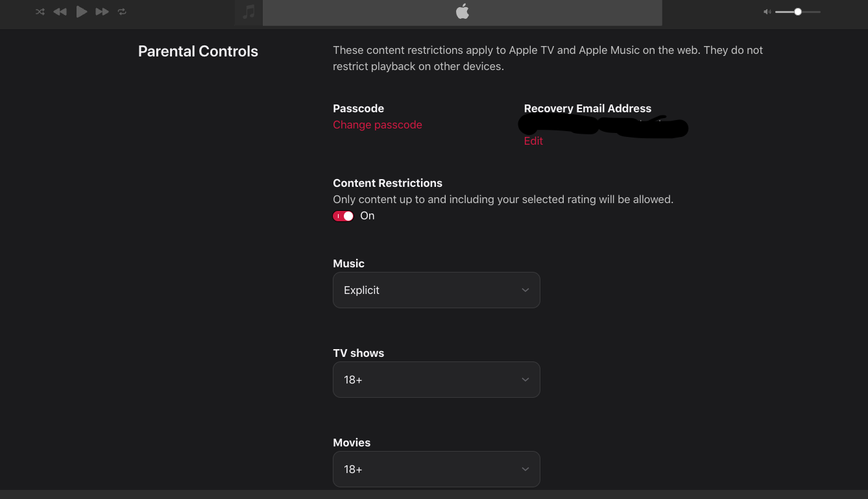Click the redacted recovery email address

point(603,125)
